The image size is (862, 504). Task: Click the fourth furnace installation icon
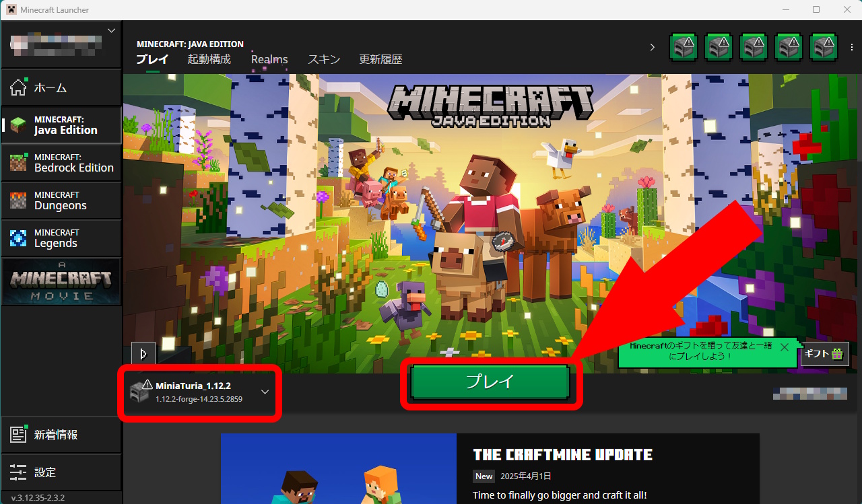[x=789, y=47]
